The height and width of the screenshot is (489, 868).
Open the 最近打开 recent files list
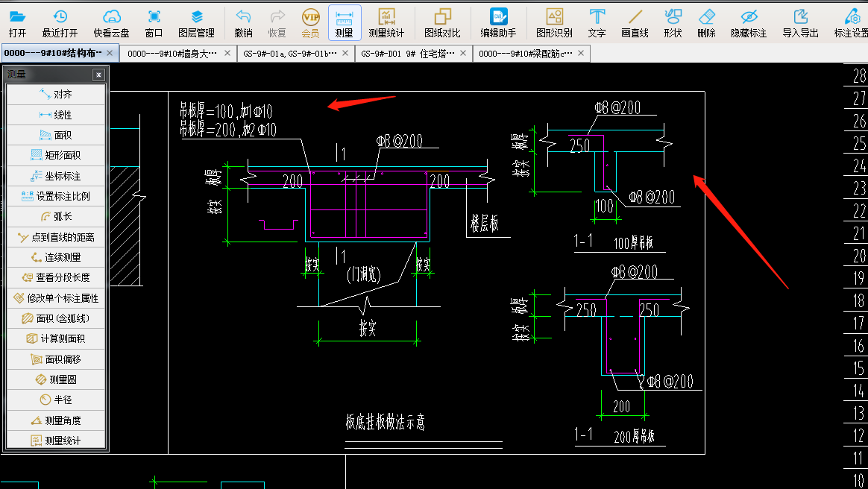[60, 23]
